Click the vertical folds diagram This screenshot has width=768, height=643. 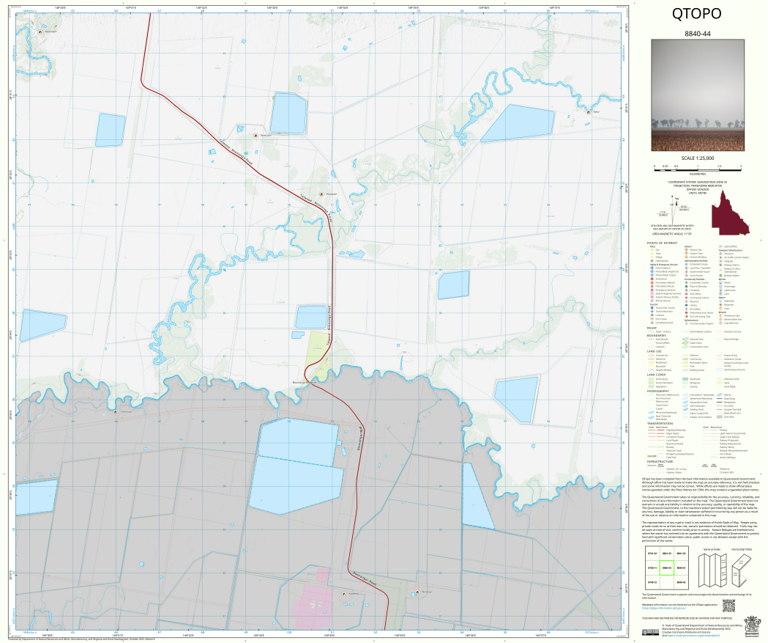[x=712, y=570]
